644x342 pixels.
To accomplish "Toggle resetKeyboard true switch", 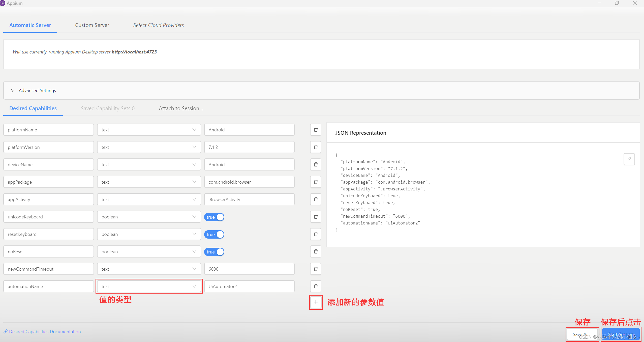I will coord(214,234).
